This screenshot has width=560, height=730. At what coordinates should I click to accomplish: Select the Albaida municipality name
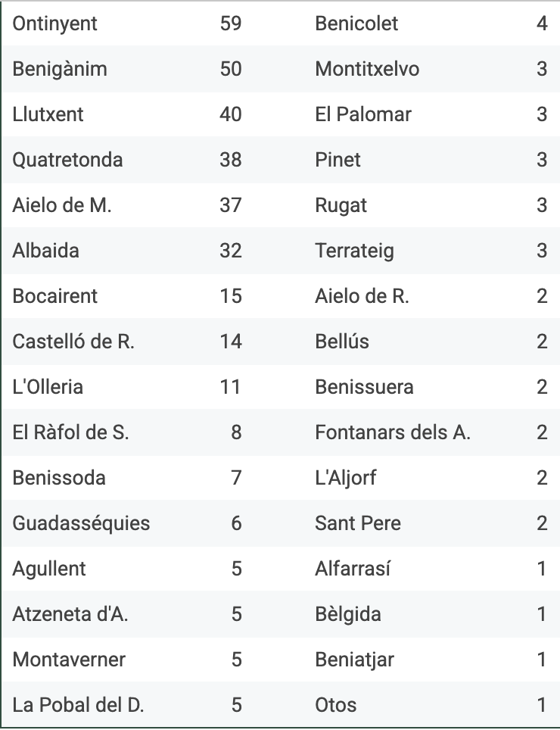click(45, 251)
